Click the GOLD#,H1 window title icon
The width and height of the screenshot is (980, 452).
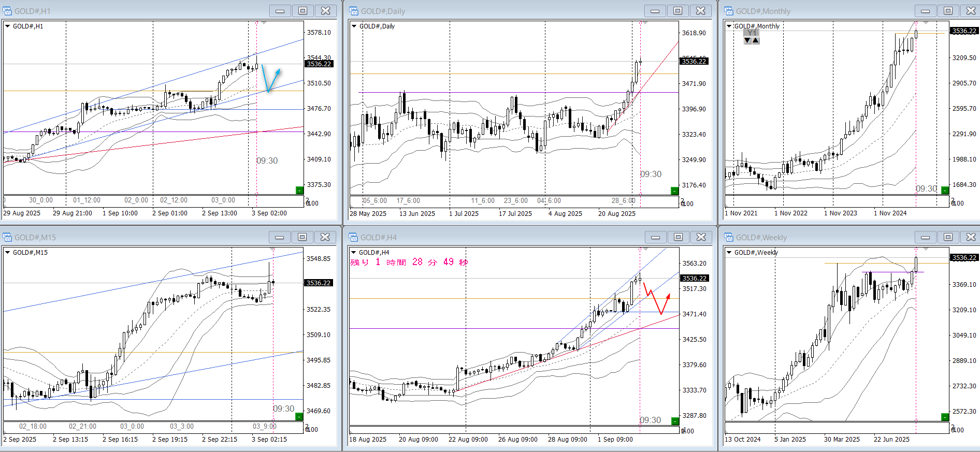(7, 11)
